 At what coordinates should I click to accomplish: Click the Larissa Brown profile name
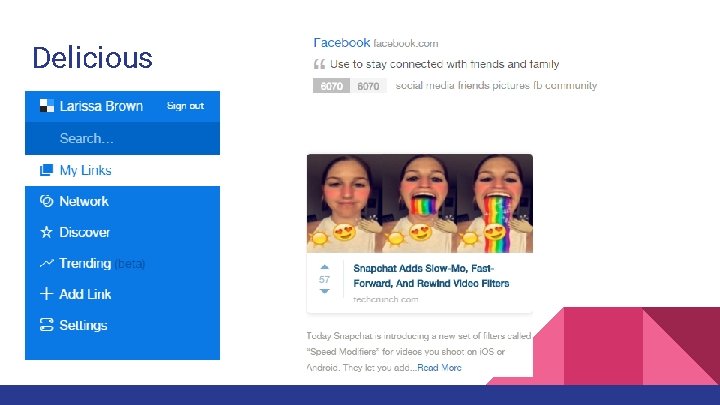tap(101, 106)
